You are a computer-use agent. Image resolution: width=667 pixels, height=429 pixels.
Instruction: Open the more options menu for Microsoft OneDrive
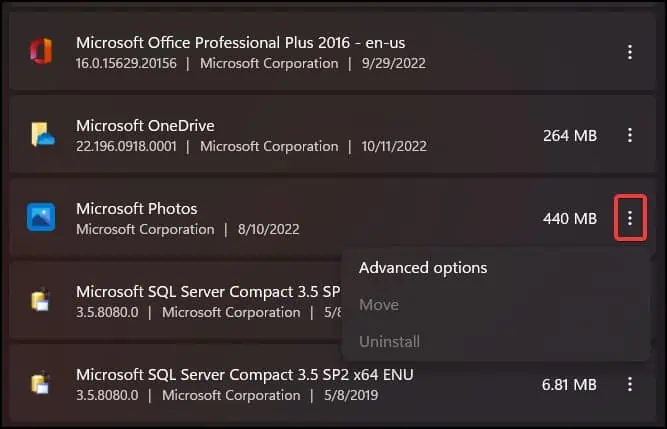click(629, 135)
